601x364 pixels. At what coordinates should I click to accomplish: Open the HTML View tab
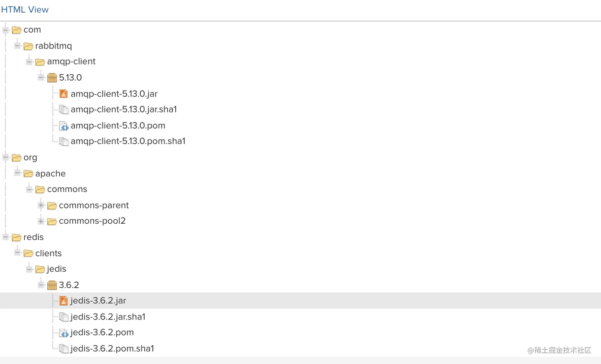25,10
